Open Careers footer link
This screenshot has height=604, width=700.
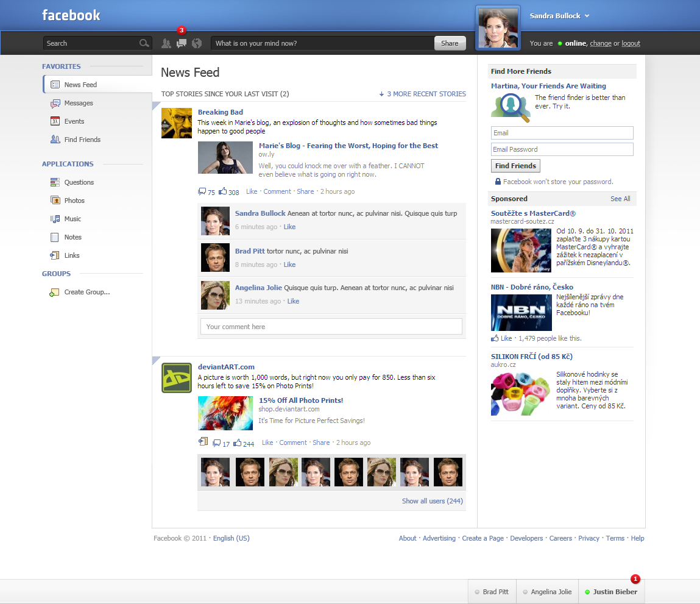tap(560, 538)
